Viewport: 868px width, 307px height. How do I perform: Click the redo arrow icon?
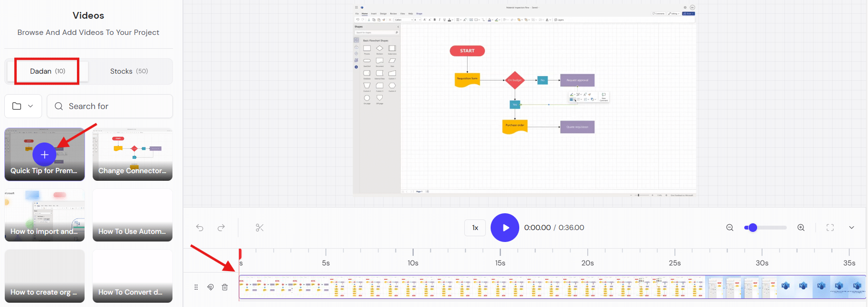pos(221,228)
